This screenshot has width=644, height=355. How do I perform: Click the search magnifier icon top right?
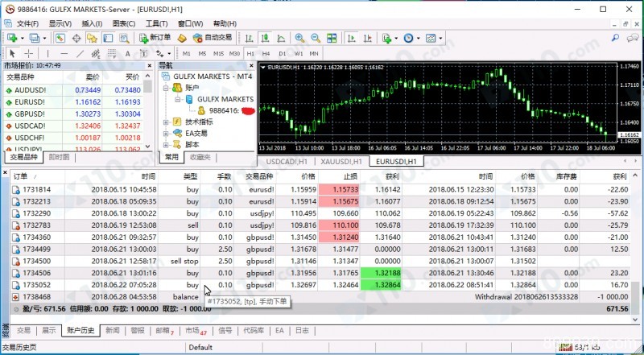point(615,38)
